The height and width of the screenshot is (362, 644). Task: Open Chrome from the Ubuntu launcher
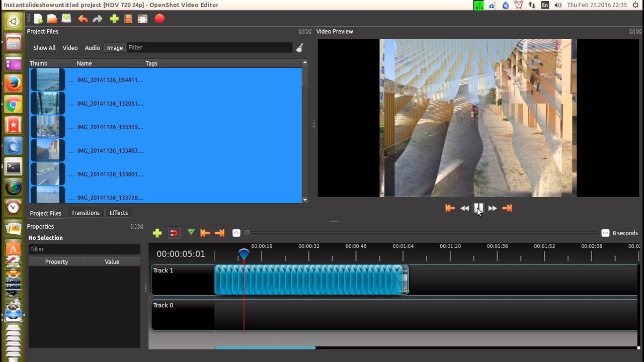coord(14,105)
